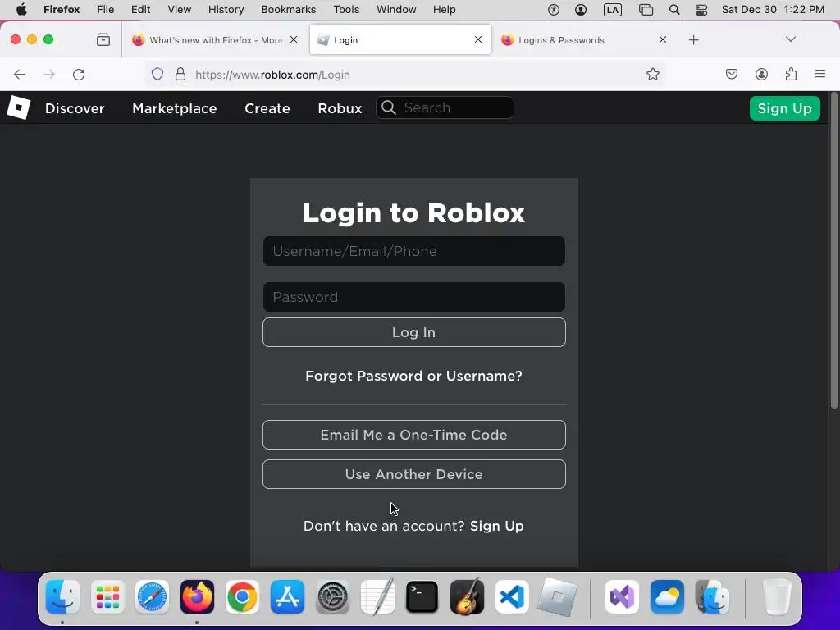Open Safari from the Dock
Screen dimensions: 840x630
pyautogui.click(x=152, y=596)
